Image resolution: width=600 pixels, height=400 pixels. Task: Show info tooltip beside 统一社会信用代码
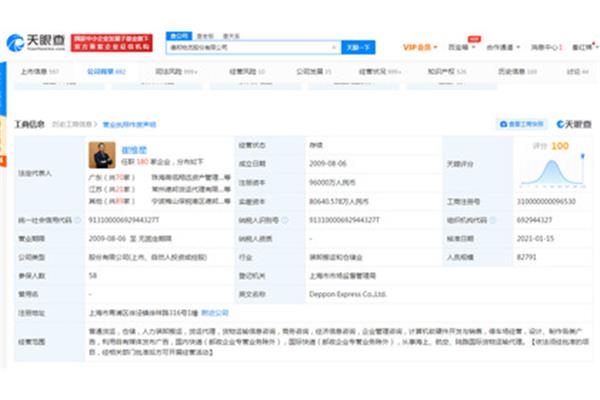click(78, 220)
